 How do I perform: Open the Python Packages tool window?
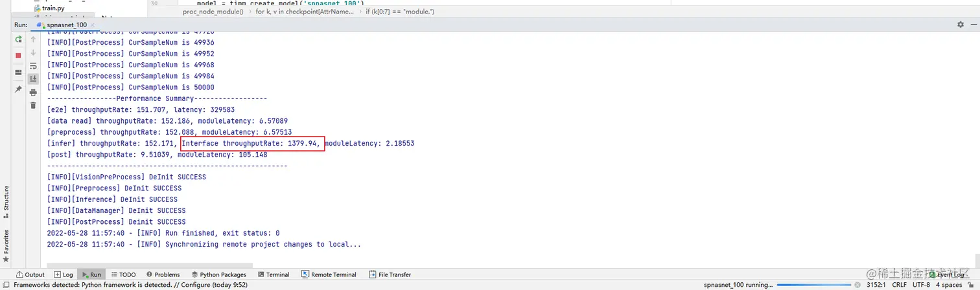(219, 274)
